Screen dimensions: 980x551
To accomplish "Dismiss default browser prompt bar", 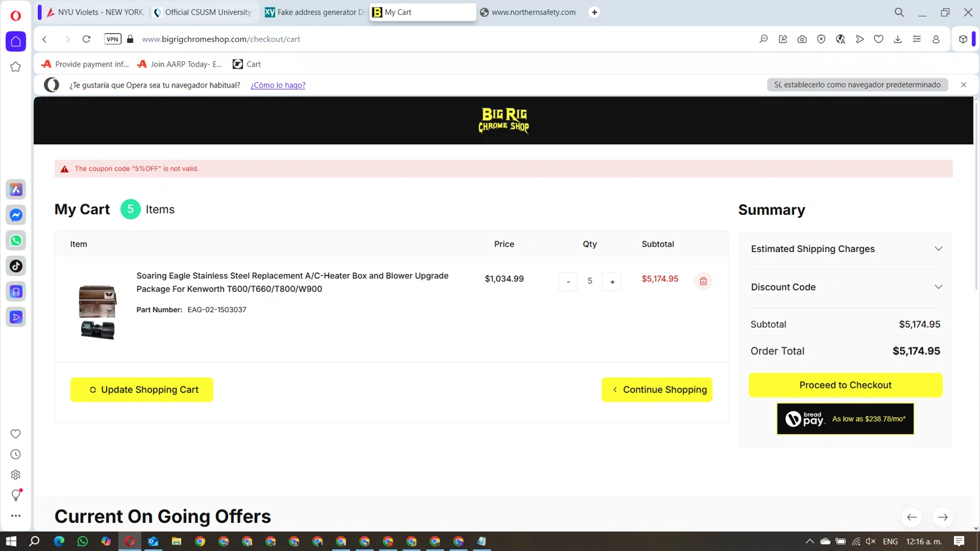I will point(964,85).
